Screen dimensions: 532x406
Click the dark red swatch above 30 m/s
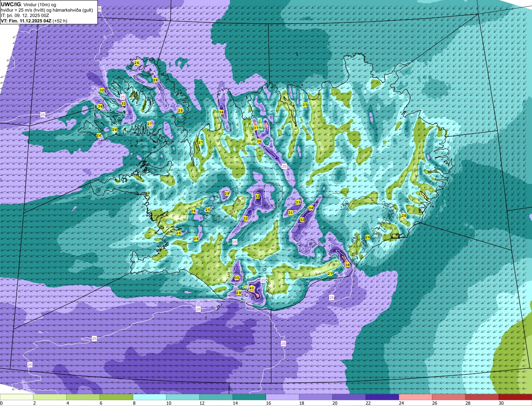coord(515,397)
